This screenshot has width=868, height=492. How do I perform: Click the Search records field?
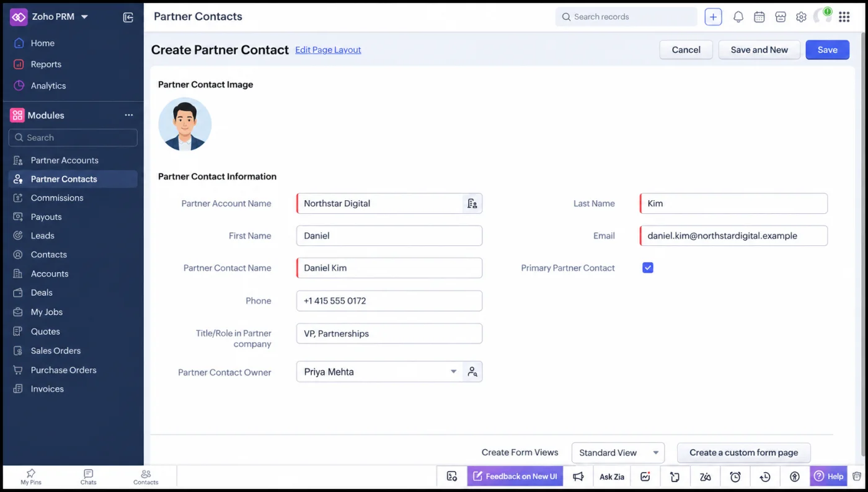pyautogui.click(x=626, y=17)
